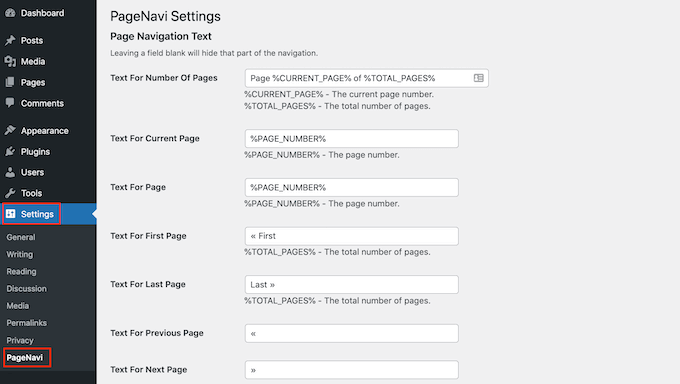
Task: Click '%CURRENT_PAGE% - The current page number.' hint
Action: [x=339, y=94]
